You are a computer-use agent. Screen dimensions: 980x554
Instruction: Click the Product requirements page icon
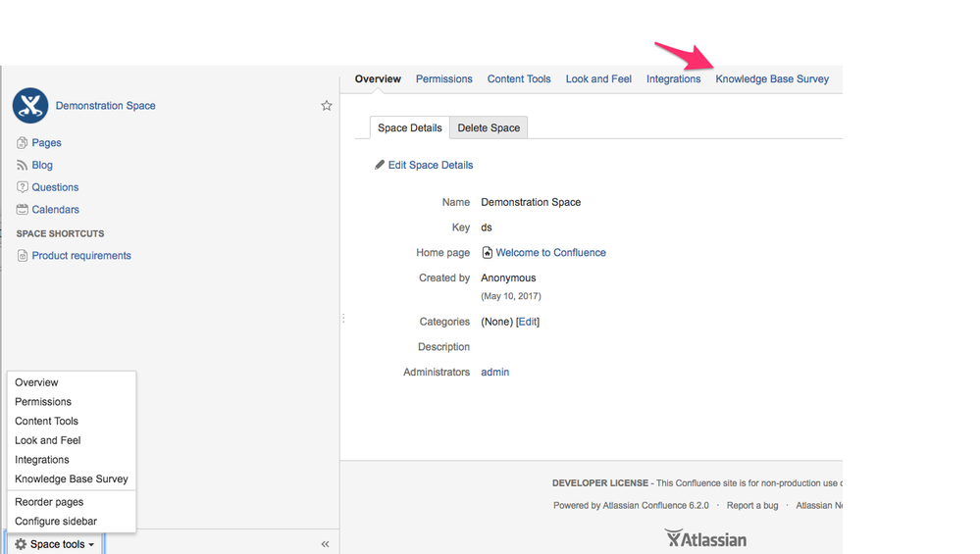(x=22, y=256)
